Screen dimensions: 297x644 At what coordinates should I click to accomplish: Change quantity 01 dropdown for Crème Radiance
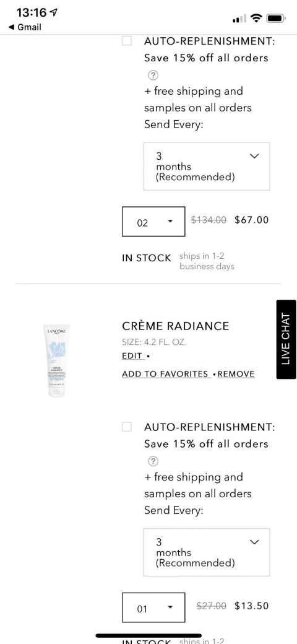tap(153, 607)
